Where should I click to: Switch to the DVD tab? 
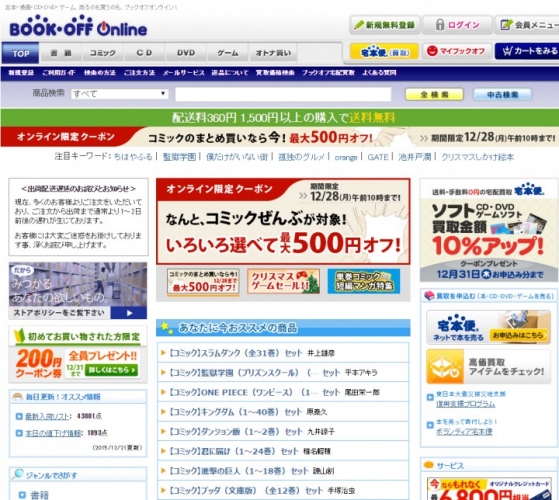click(186, 53)
